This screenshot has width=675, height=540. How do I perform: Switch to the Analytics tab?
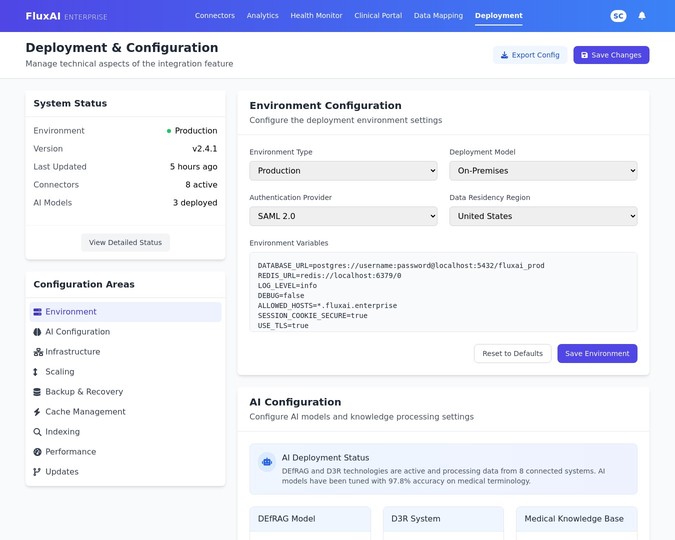(x=263, y=16)
